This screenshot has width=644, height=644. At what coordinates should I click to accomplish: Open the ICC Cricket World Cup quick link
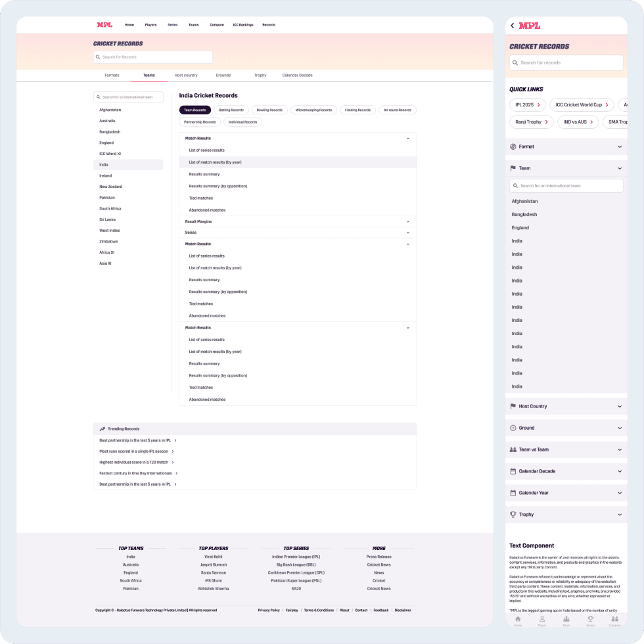pos(582,104)
